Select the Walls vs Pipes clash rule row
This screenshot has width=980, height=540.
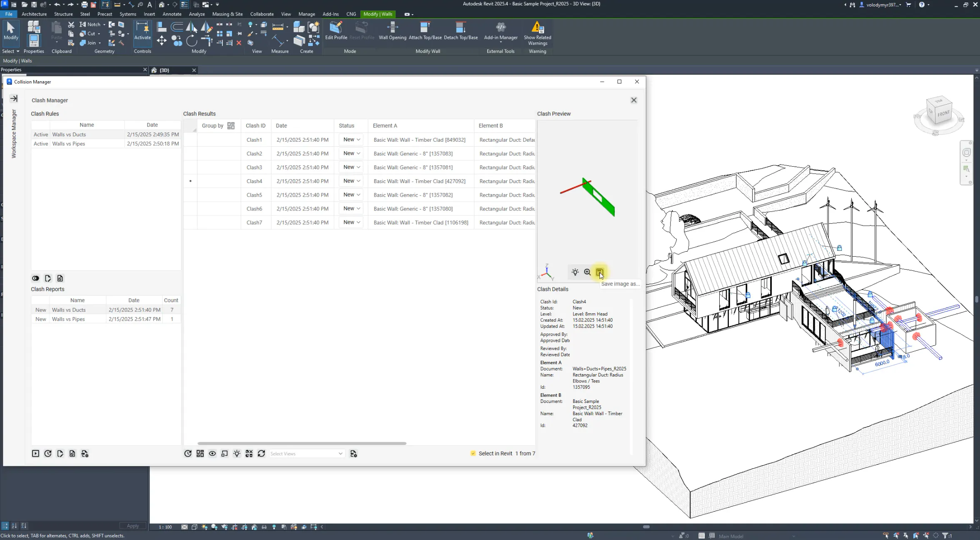(106, 144)
